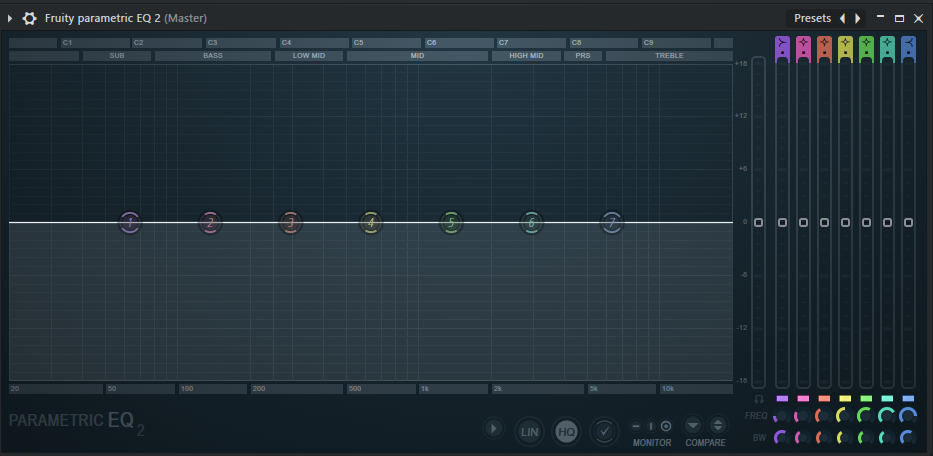Set monitor to middle vertical-line option
The image size is (933, 456).
(x=650, y=426)
